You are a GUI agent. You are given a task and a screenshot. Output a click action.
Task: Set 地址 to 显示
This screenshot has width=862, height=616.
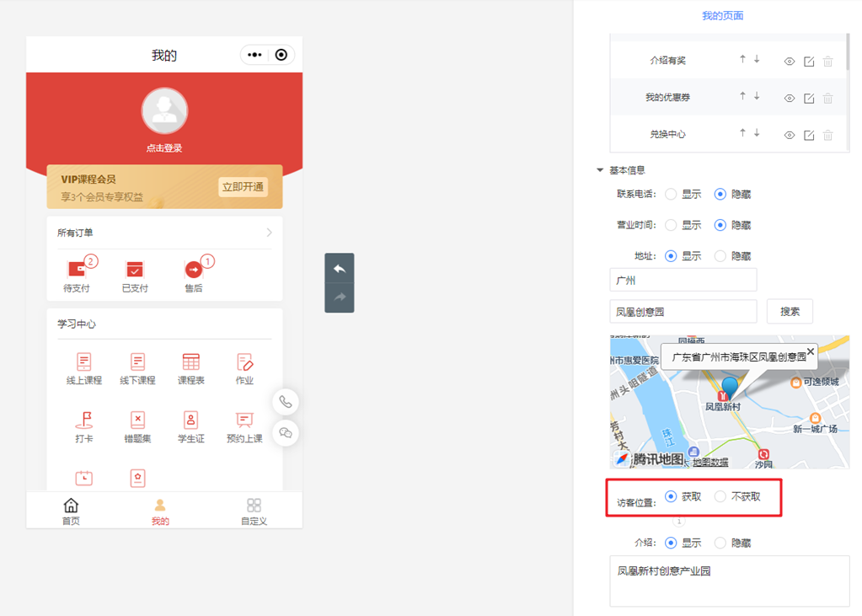click(671, 255)
